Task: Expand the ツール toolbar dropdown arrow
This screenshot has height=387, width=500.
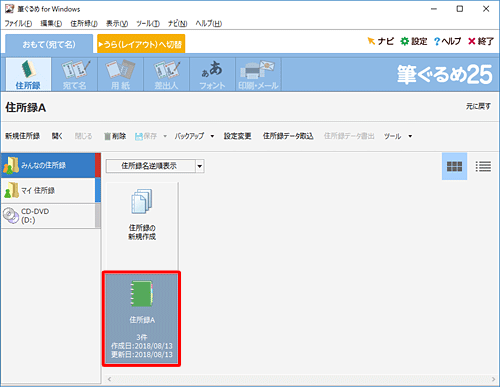Action: (410, 136)
